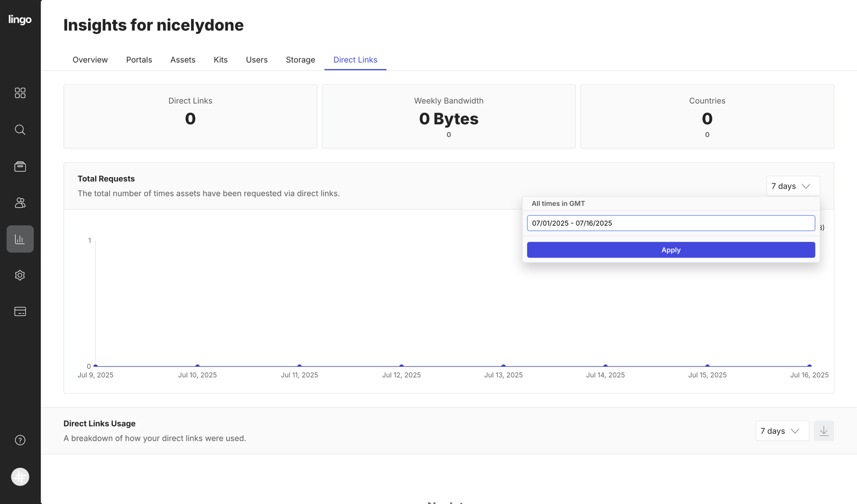Collapse the Total Requests 7 days dropdown

[x=793, y=186]
